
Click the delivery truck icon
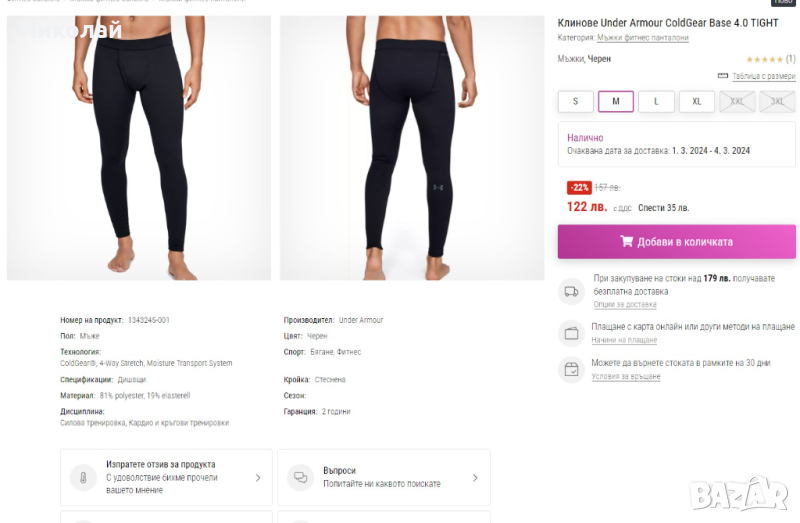(x=571, y=291)
